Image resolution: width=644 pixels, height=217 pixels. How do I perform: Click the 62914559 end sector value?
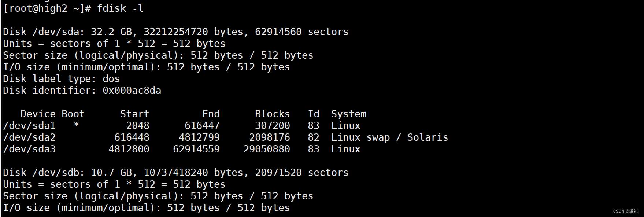[x=196, y=149]
